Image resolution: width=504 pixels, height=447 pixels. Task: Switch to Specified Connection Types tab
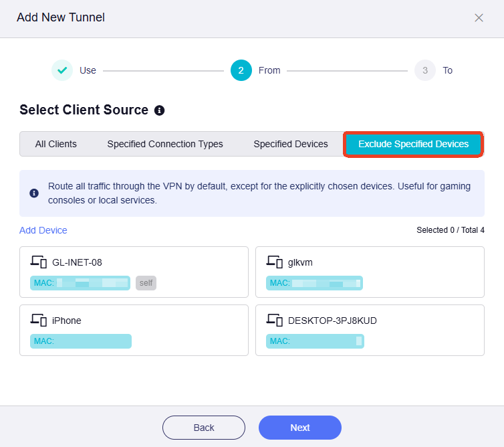(165, 144)
